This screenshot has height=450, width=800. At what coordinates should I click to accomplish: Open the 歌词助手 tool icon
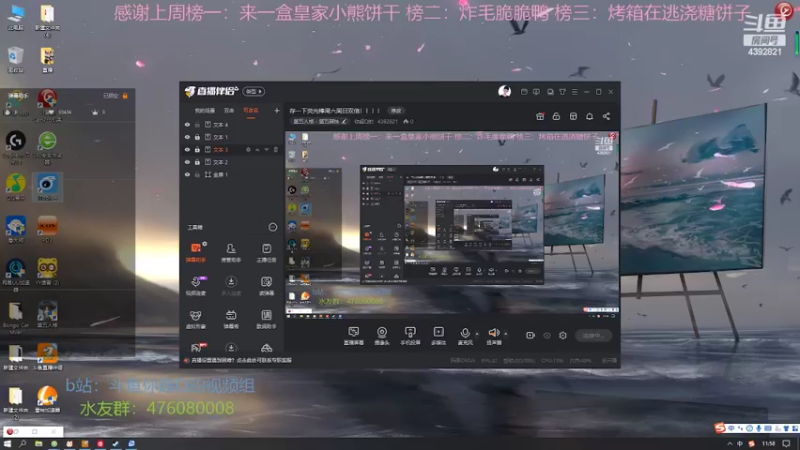[x=266, y=319]
